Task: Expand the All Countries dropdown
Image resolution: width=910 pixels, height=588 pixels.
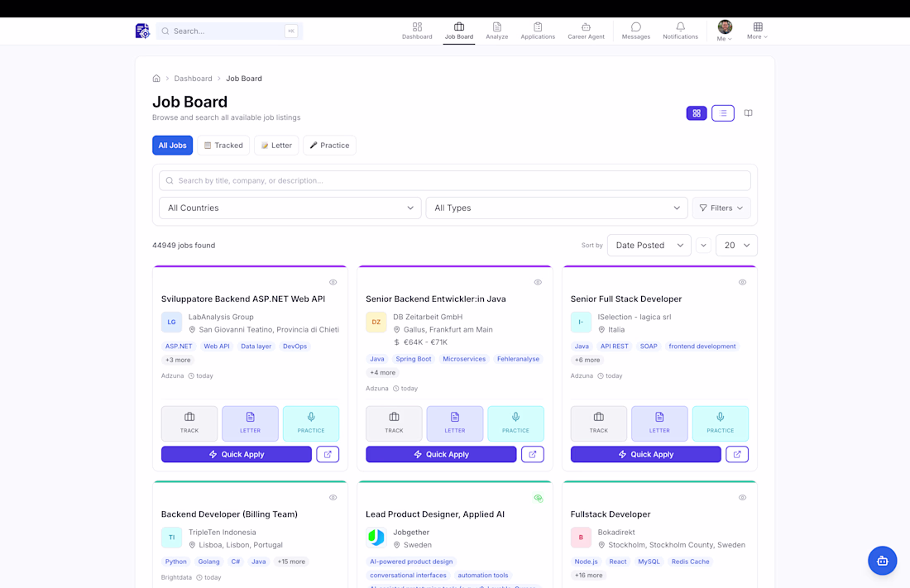Action: point(290,208)
